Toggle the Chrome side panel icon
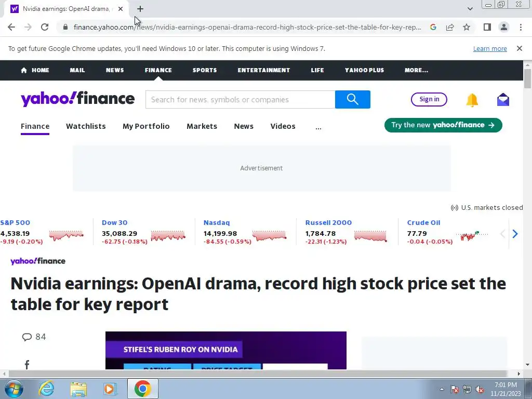532x399 pixels. pyautogui.click(x=487, y=27)
